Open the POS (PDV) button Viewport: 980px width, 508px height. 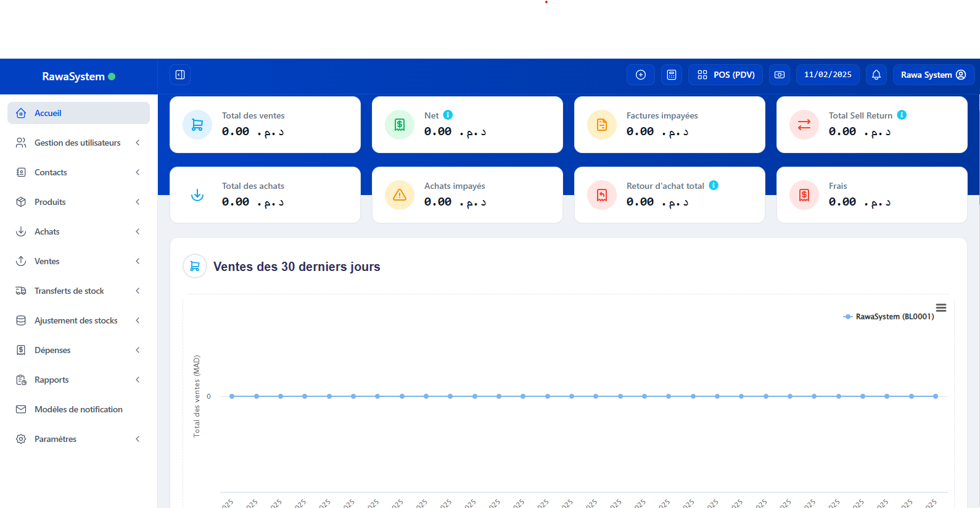726,75
